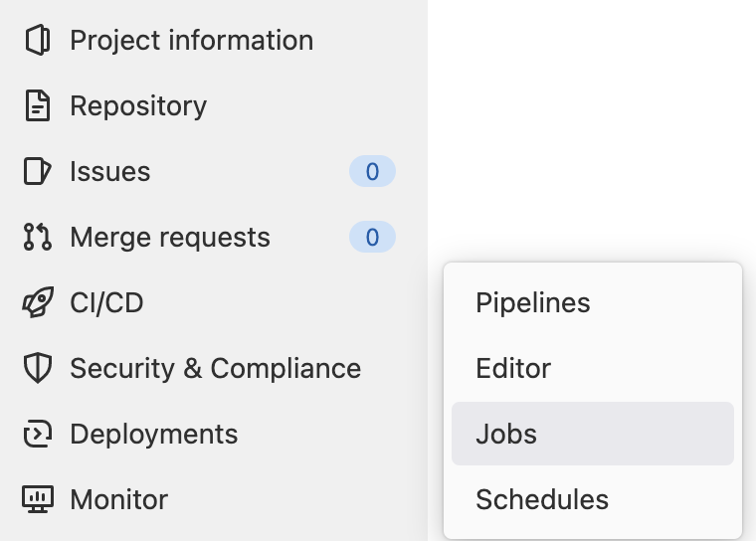Click the Deployments icon

point(37,435)
